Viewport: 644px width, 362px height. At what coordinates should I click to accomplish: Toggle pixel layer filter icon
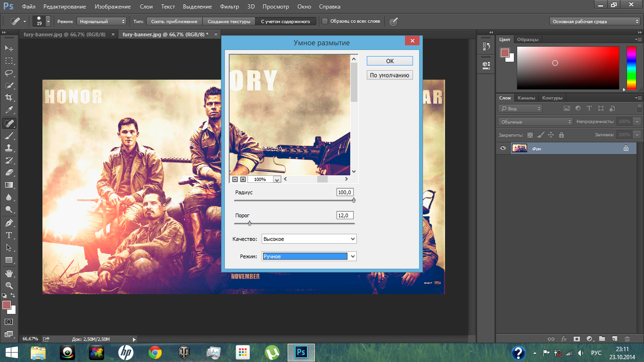point(567,108)
